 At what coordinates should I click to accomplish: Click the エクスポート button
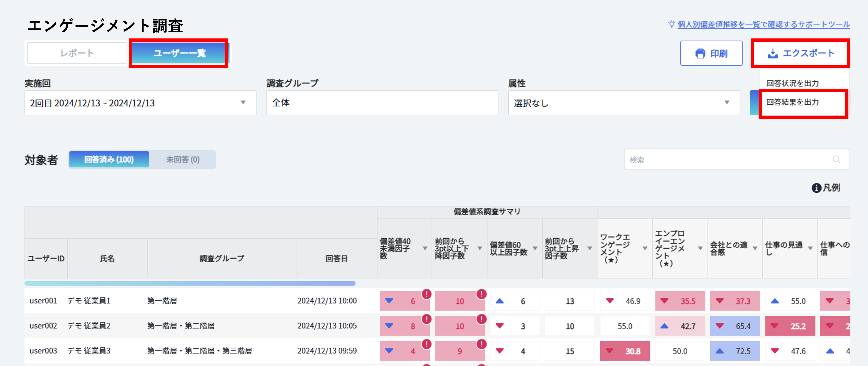(x=801, y=53)
